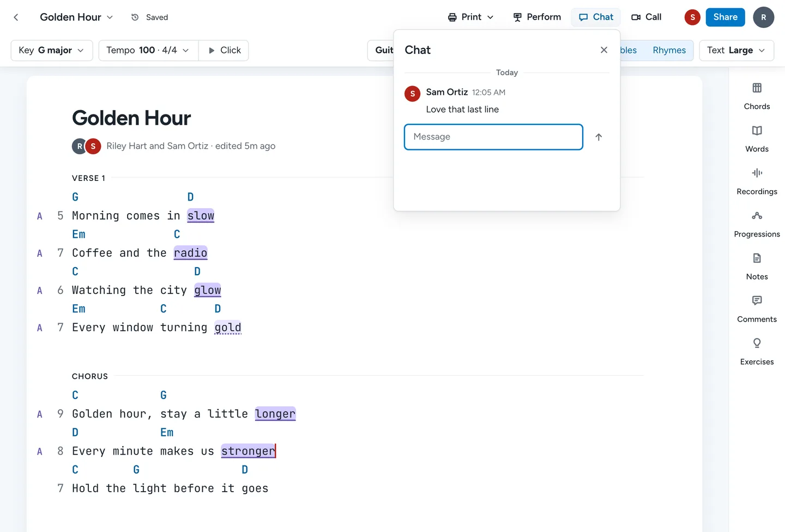Switch to the Rhymes tab

pos(669,50)
